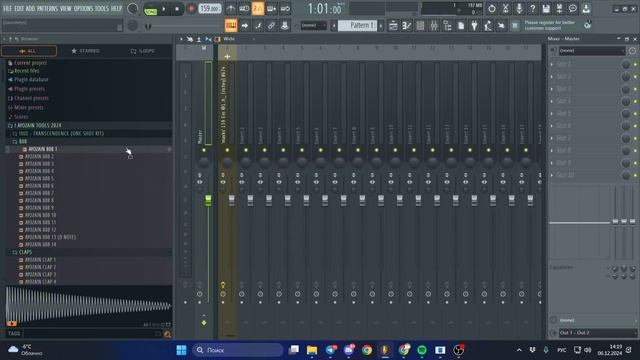Click the download content library icon

586,9
